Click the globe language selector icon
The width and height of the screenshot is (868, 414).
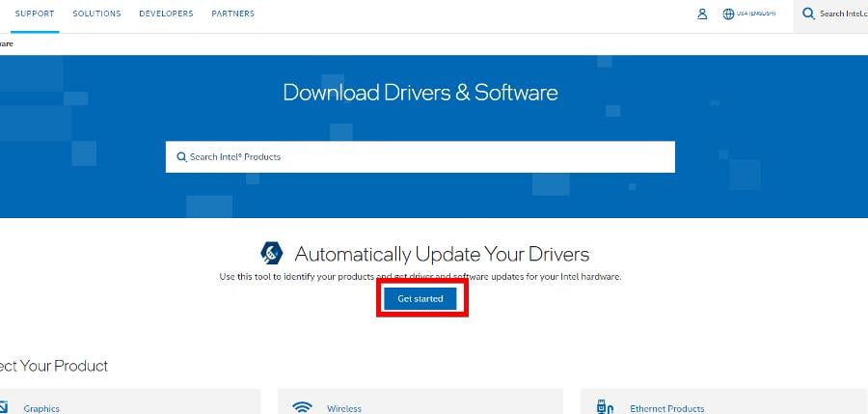click(728, 14)
